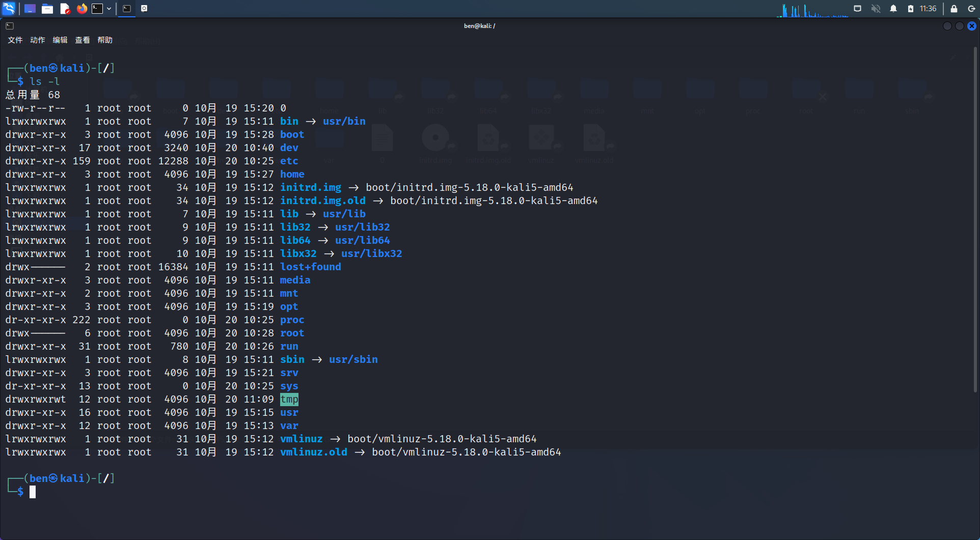Open the wired network connection icon
The height and width of the screenshot is (540, 980).
pos(858,9)
